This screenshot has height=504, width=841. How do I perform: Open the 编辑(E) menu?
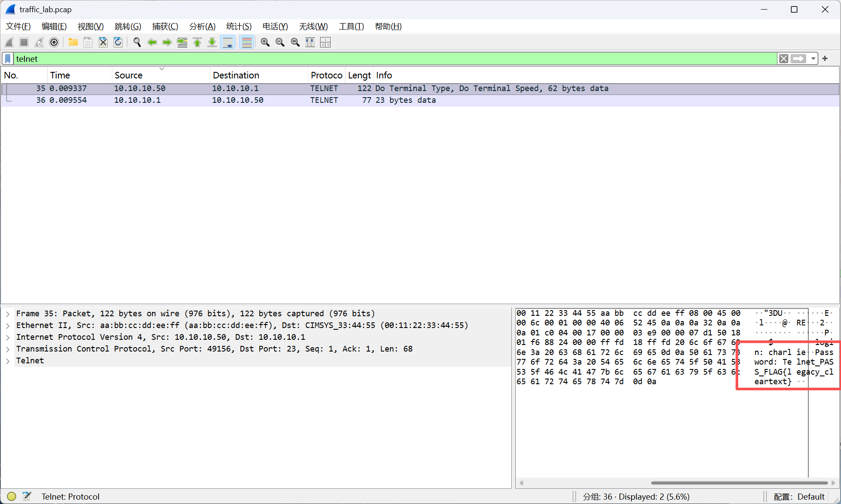tap(54, 27)
